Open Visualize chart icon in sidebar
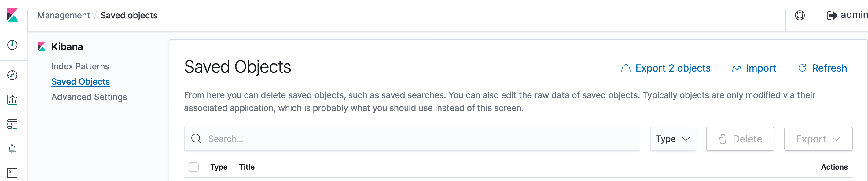 tap(12, 99)
